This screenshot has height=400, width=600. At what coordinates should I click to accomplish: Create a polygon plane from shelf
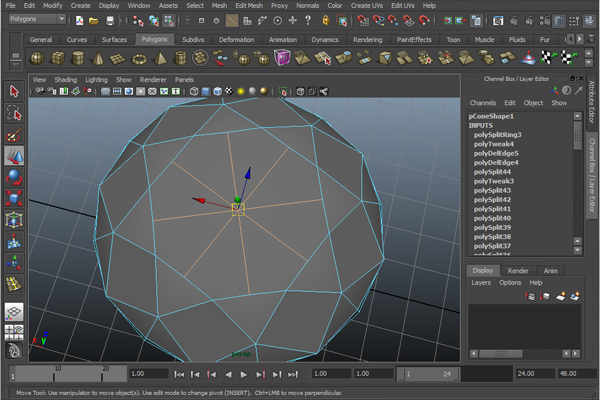pyautogui.click(x=117, y=58)
